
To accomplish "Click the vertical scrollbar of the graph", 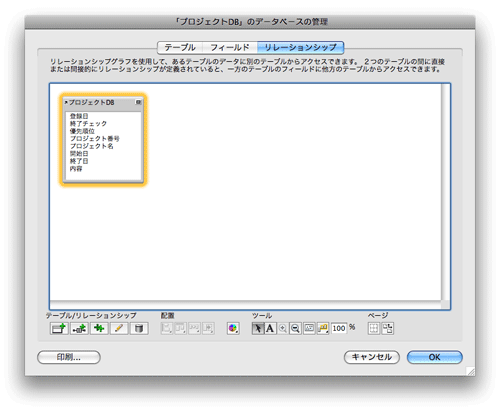I will 445,192.
